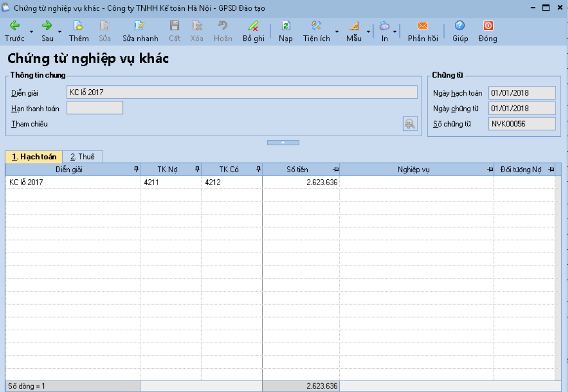Click the Sau (next) arrow icon
Screen dimensions: 568x392
coord(47,26)
